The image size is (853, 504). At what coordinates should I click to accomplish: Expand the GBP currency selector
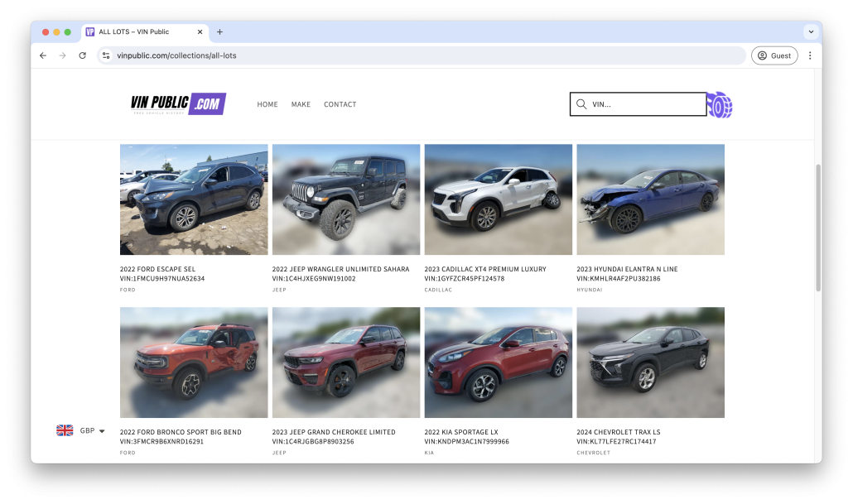point(81,430)
